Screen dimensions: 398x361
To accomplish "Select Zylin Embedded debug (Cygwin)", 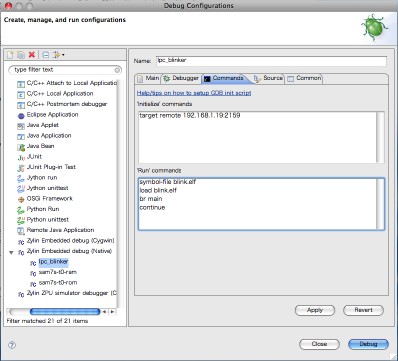I will pos(70,241).
